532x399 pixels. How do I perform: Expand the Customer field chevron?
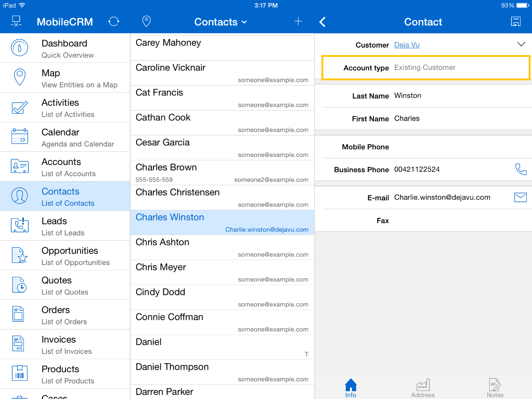pyautogui.click(x=521, y=44)
